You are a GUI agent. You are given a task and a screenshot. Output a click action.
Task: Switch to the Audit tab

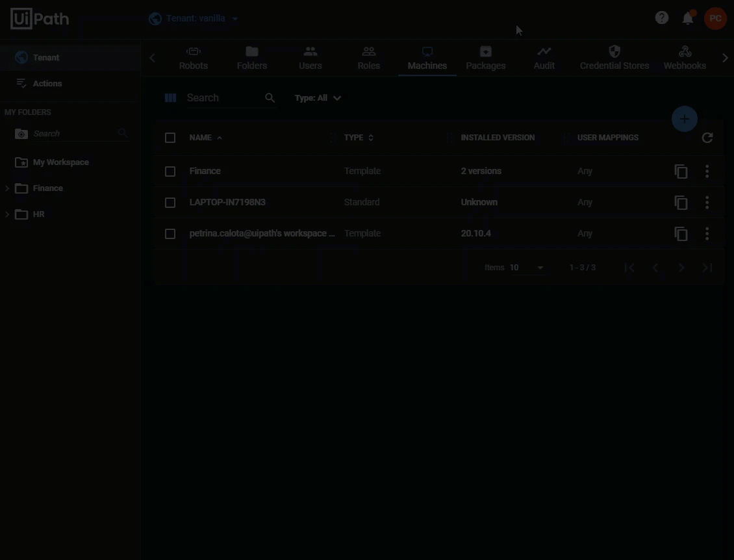click(x=544, y=58)
